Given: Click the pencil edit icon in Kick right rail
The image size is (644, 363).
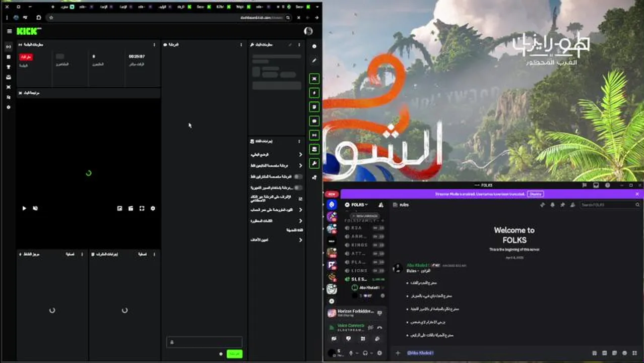Looking at the screenshot, I should [x=314, y=60].
